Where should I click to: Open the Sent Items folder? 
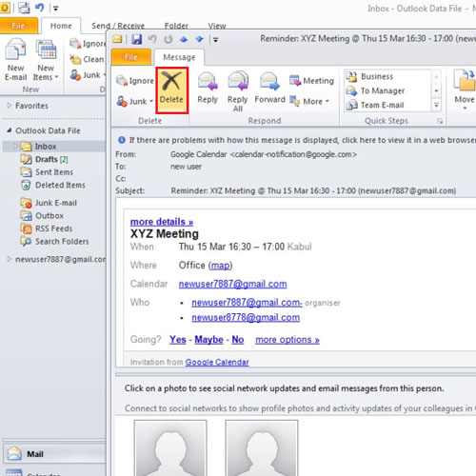point(47,172)
